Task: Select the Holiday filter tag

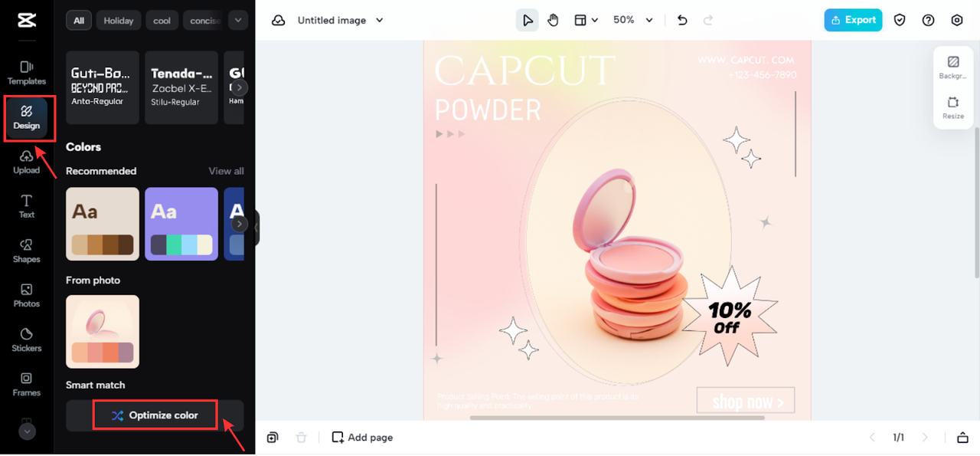Action: point(119,21)
